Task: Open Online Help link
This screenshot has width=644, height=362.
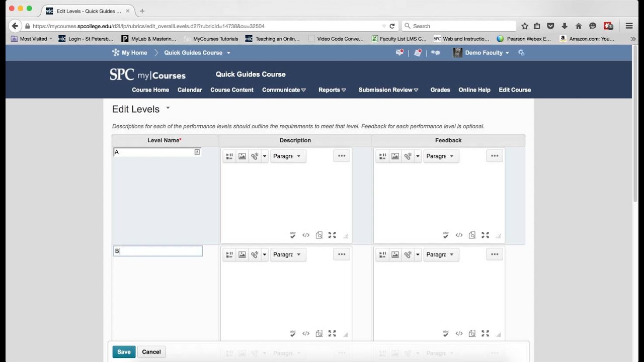Action: point(474,90)
